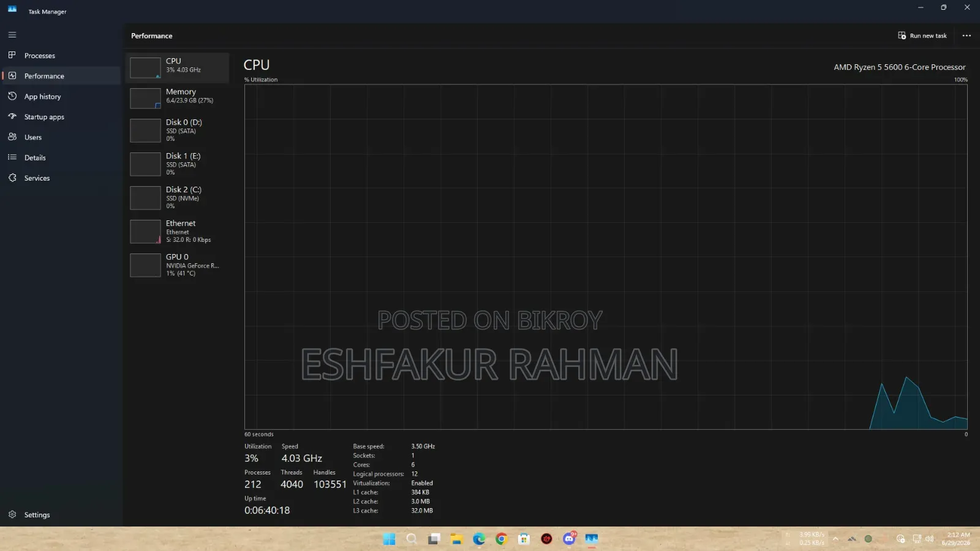Go to App history
Viewport: 980px width, 551px height.
(x=61, y=97)
